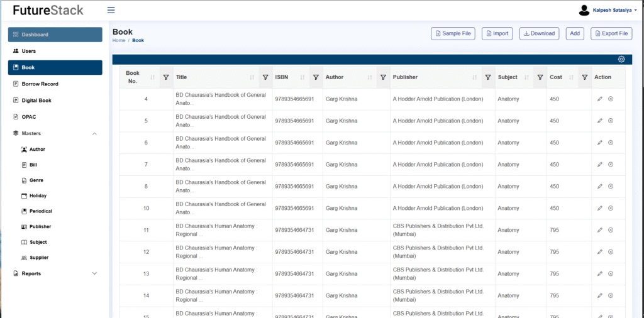Open the Kalpesh Satasiya user dropdown
The image size is (644, 318).
[615, 10]
